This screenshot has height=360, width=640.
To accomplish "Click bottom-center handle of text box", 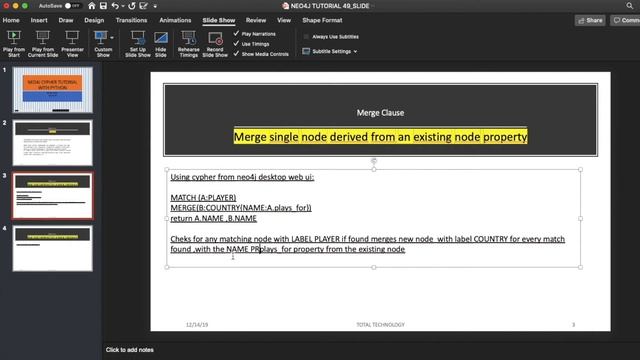I will pyautogui.click(x=373, y=267).
